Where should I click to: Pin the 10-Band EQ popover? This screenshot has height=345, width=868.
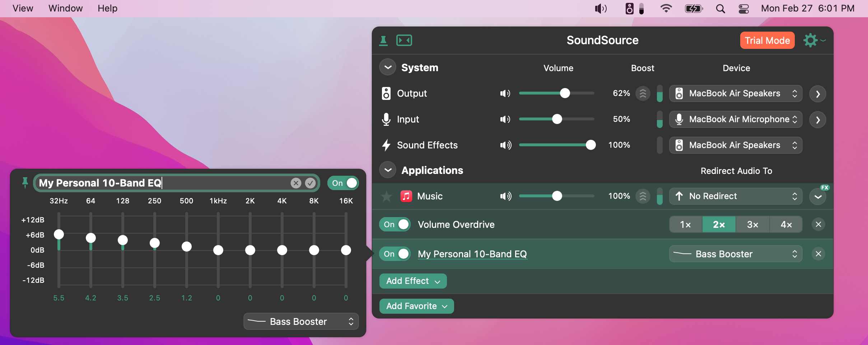coord(25,183)
